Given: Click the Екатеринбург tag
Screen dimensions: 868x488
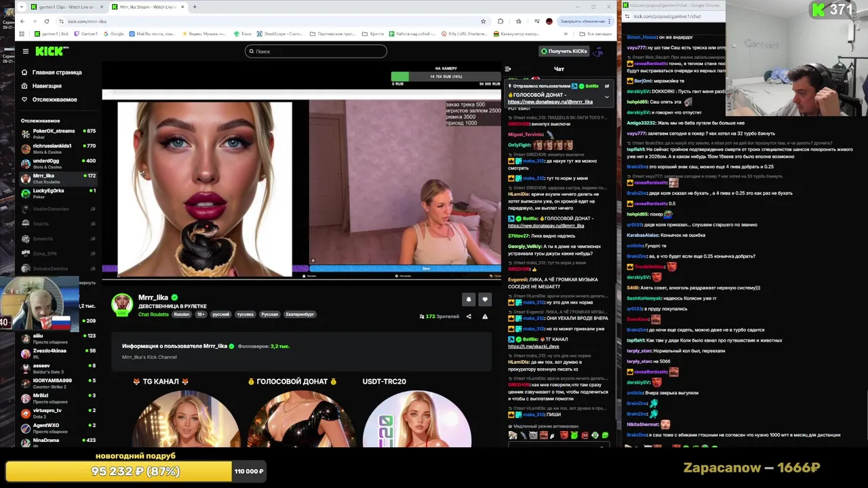Looking at the screenshot, I should coord(300,314).
